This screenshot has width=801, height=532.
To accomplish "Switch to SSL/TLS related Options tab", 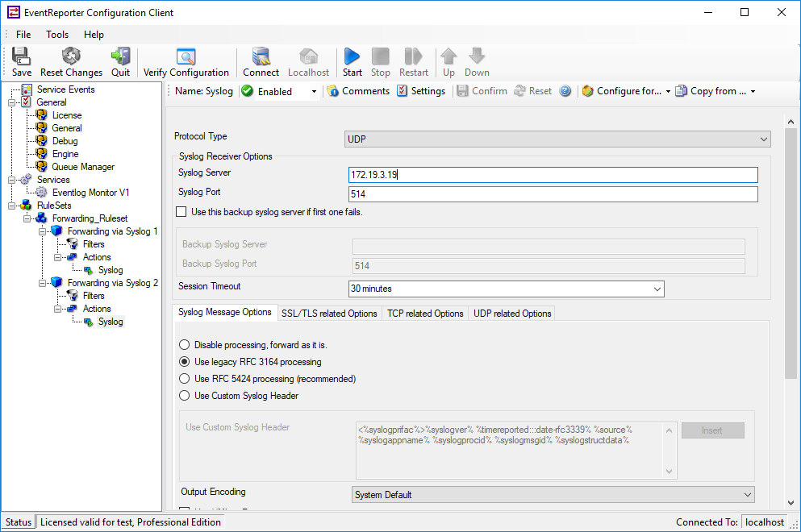I will point(329,314).
